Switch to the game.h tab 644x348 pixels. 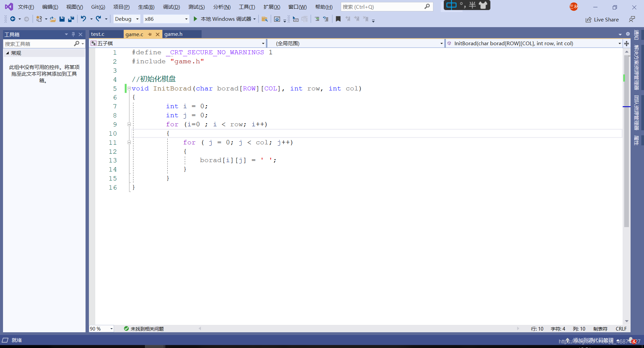(x=173, y=34)
